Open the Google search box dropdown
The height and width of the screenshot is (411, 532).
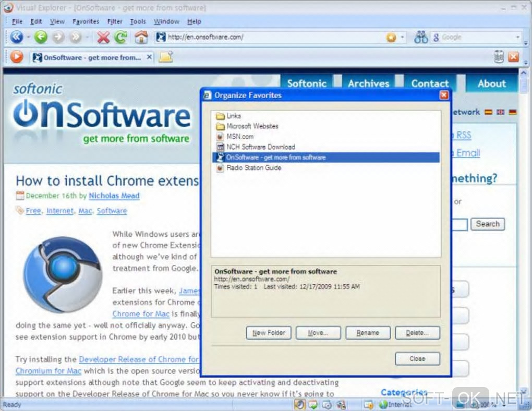click(518, 37)
